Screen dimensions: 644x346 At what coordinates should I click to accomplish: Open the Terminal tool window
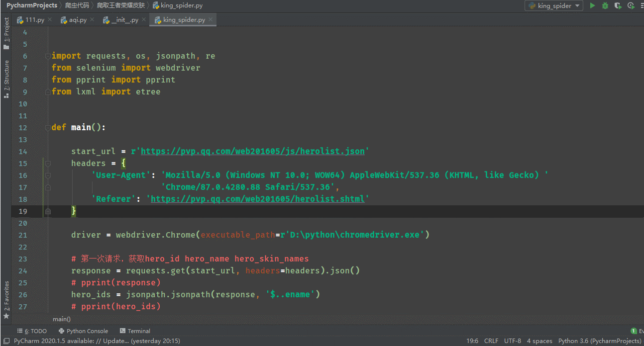135,331
